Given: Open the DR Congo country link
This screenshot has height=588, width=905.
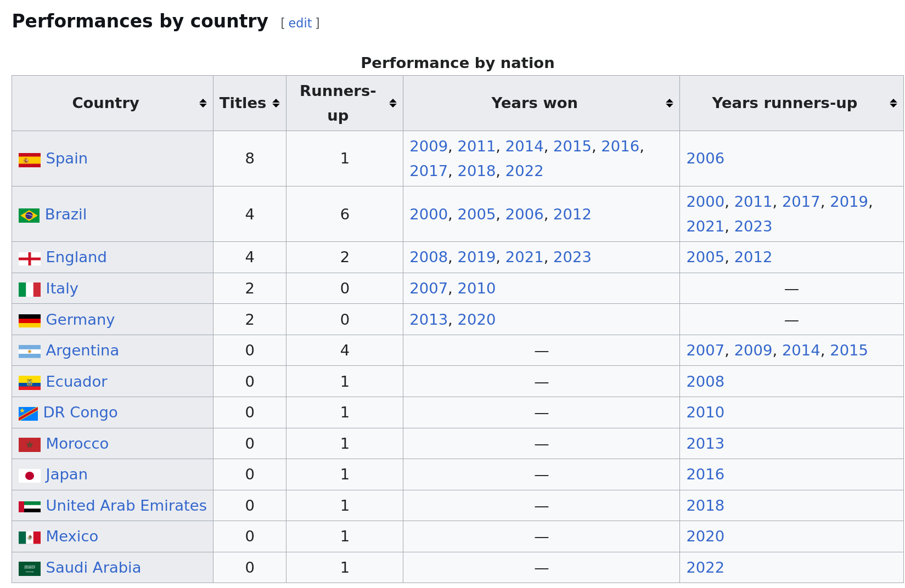Looking at the screenshot, I should (80, 412).
